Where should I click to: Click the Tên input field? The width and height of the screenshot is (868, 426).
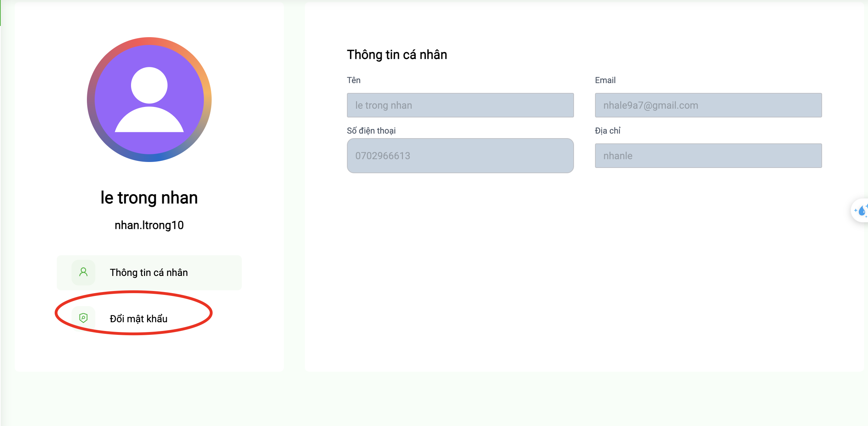pyautogui.click(x=460, y=105)
